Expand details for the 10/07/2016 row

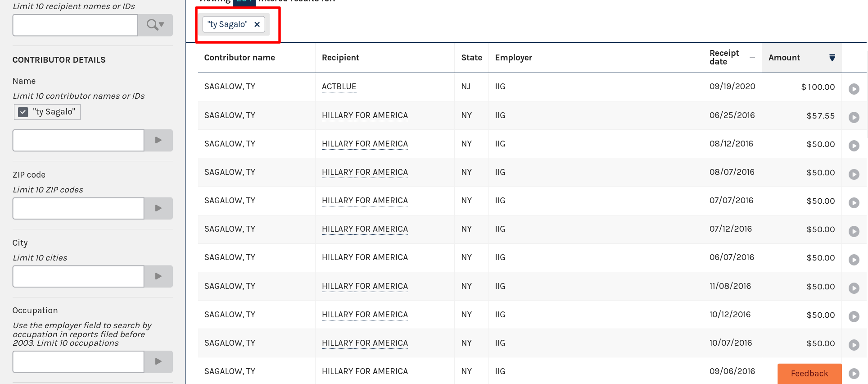pos(854,345)
